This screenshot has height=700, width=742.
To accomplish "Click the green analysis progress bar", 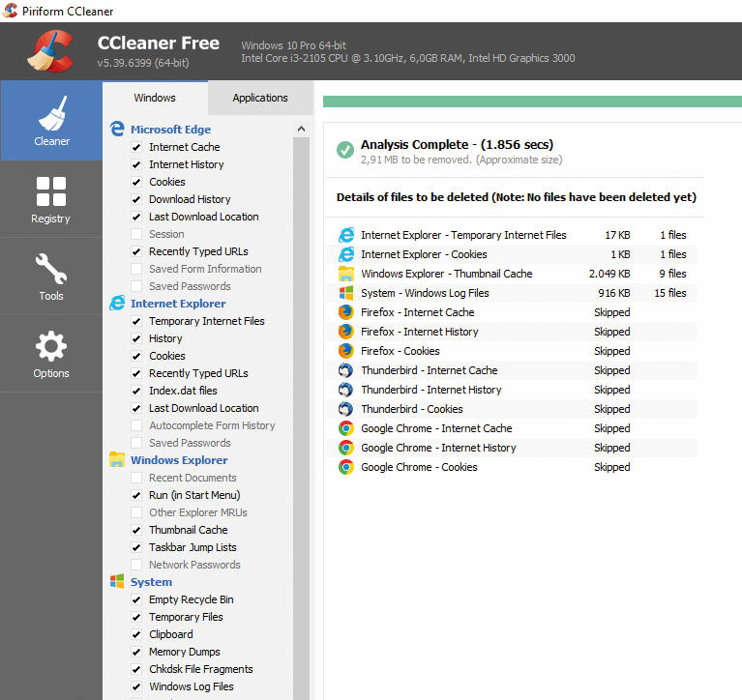I will tap(532, 102).
